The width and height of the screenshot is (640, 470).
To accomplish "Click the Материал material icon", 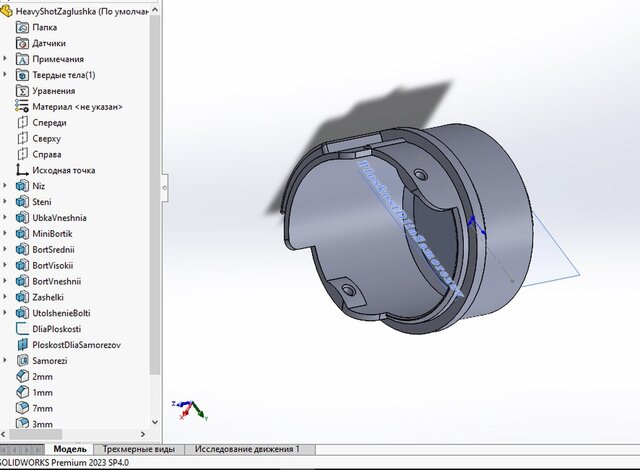I will [22, 107].
